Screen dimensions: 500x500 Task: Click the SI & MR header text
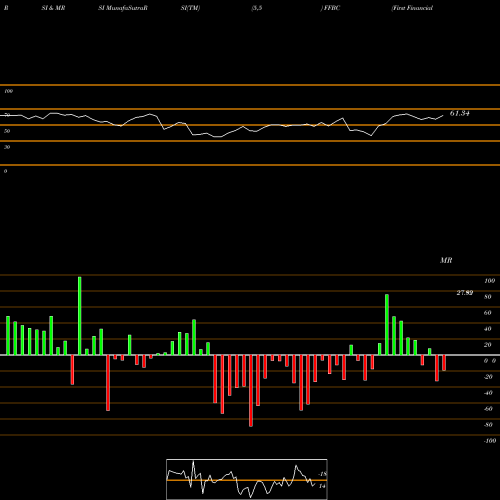tap(53, 8)
